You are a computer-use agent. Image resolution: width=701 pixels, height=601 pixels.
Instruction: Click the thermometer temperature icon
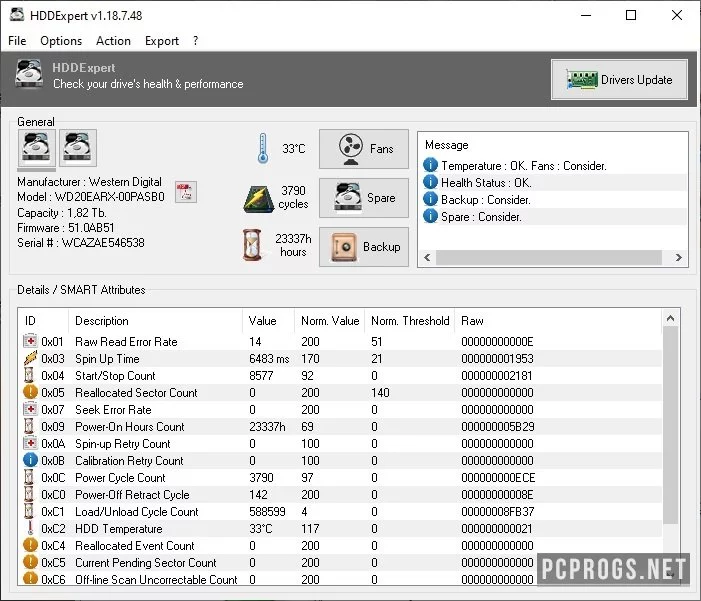tap(263, 148)
